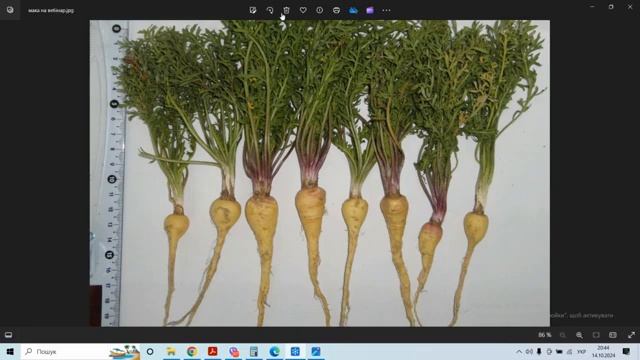Open the Edit image tool
The height and width of the screenshot is (360, 640).
pos(253,10)
